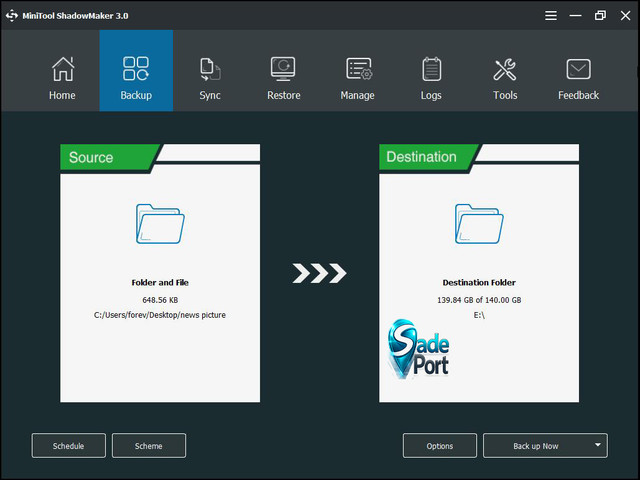Close the ShadowMaker window

click(625, 16)
